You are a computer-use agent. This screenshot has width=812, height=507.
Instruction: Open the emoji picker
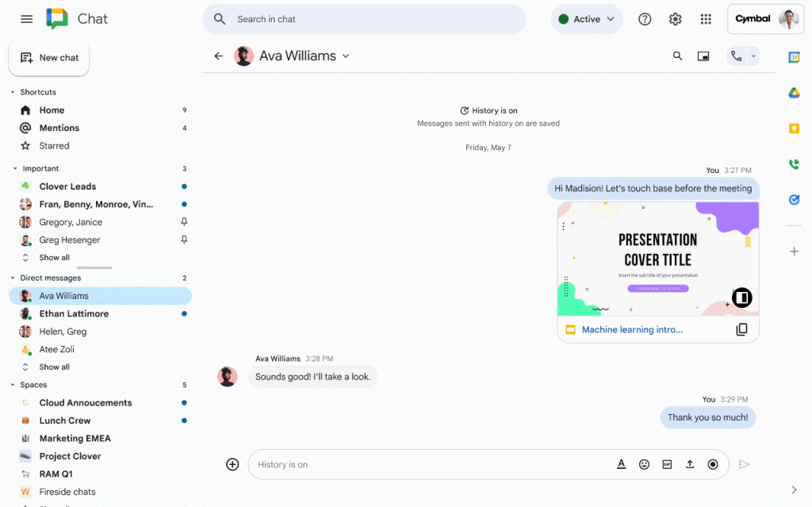click(644, 464)
